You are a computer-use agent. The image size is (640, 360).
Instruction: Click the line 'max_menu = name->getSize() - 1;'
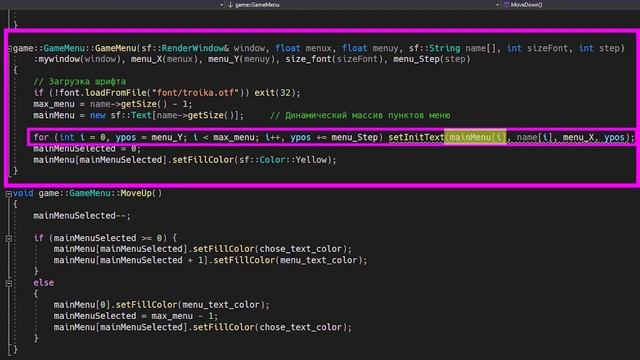[x=113, y=104]
